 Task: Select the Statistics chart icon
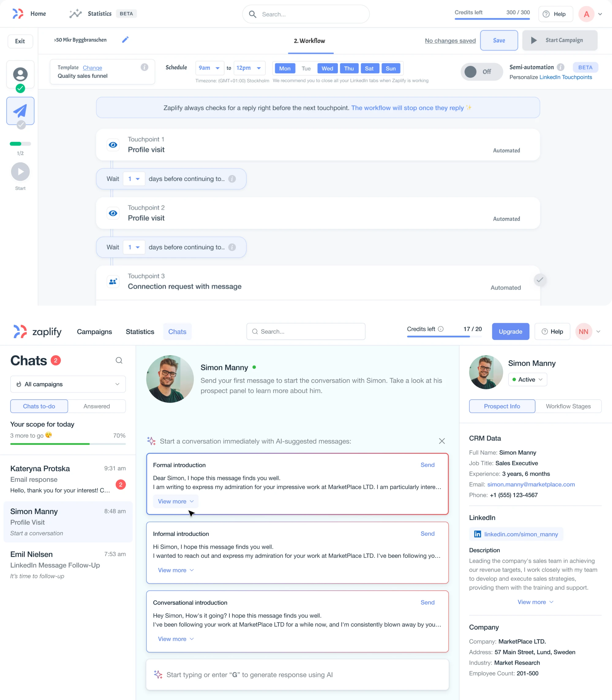point(76,13)
